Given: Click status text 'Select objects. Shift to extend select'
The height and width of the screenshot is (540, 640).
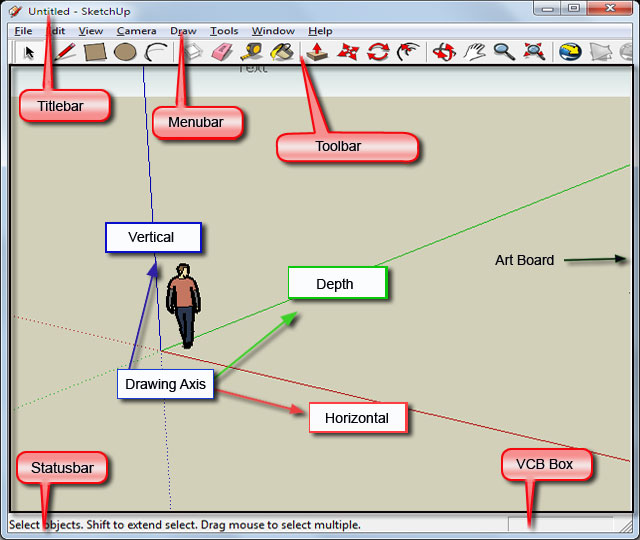Looking at the screenshot, I should pyautogui.click(x=103, y=525).
